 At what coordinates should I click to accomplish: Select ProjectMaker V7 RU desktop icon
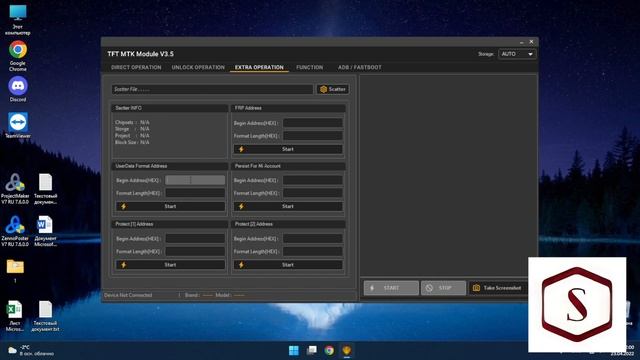coord(15,189)
